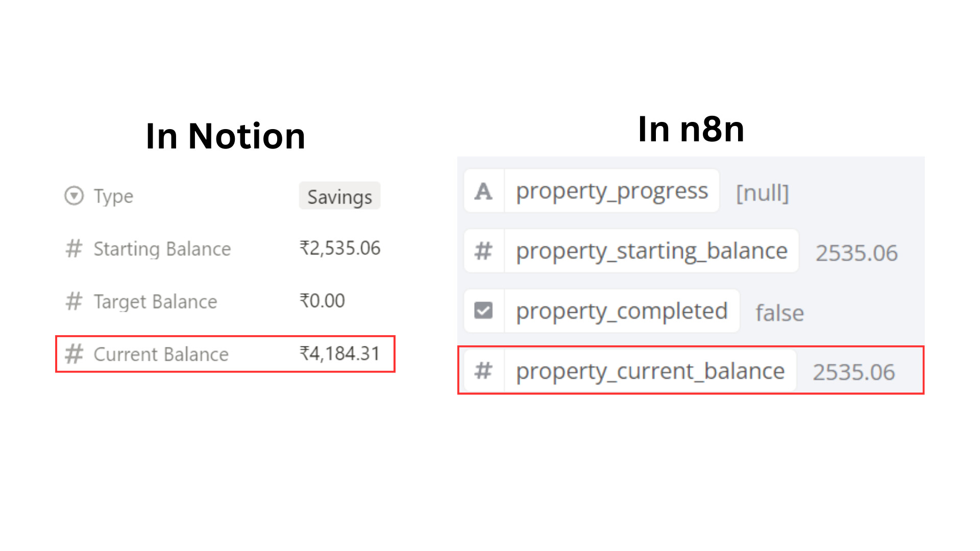This screenshot has height=551, width=980.
Task: Click the Type select dropdown icon
Action: (x=74, y=196)
